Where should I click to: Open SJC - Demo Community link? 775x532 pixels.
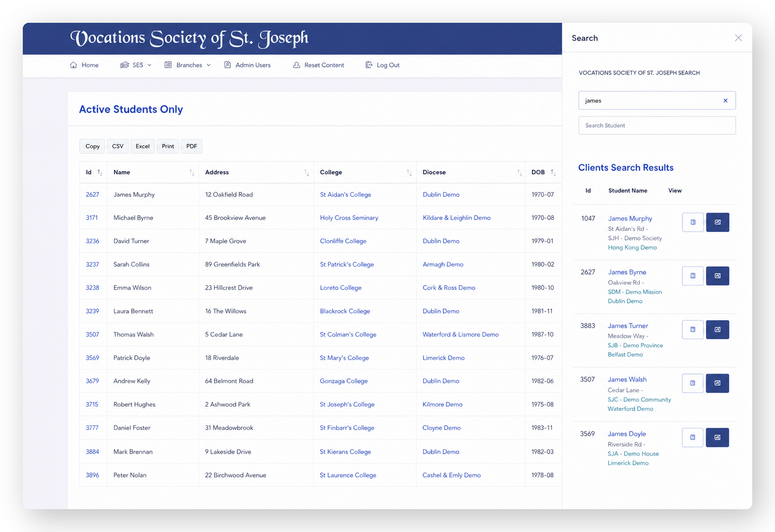(x=640, y=400)
